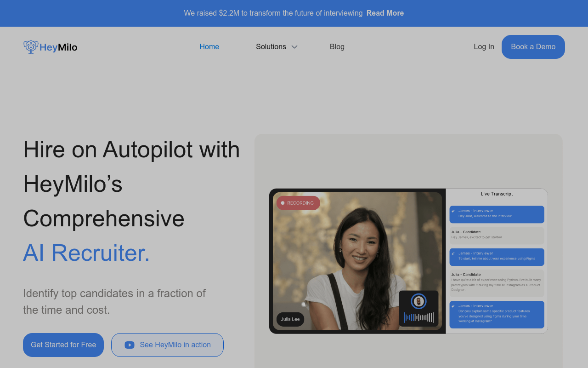The width and height of the screenshot is (588, 368).
Task: Click the Julia Lee name tag
Action: point(290,319)
